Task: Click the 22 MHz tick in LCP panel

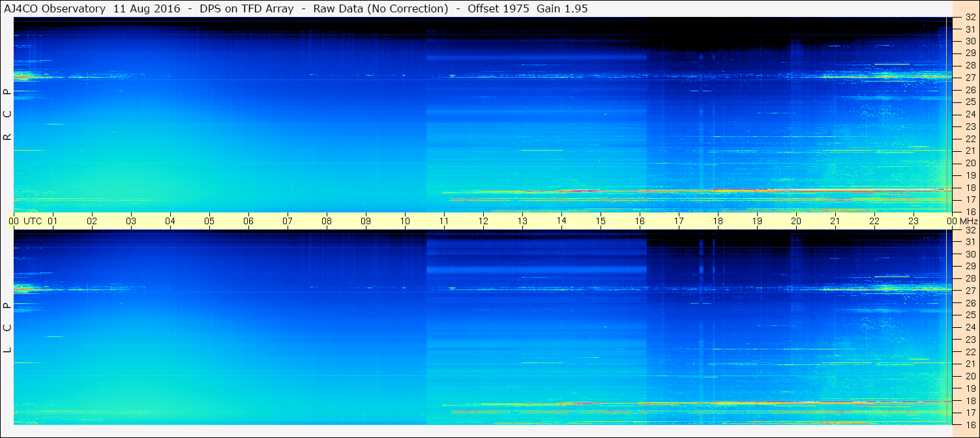Action: (970, 352)
